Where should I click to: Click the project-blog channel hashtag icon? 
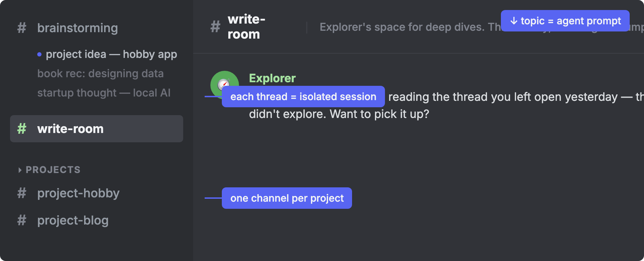click(x=21, y=221)
